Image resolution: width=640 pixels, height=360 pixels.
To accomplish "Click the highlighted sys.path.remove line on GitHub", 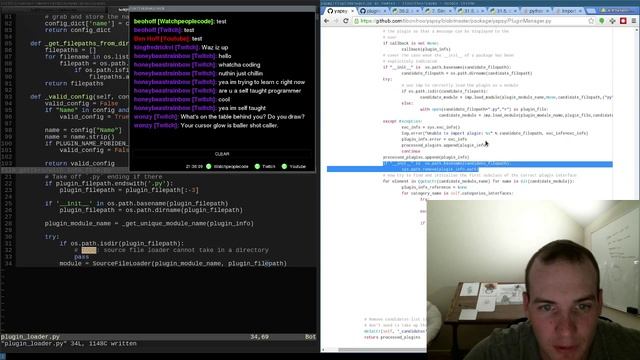I will coord(439,169).
